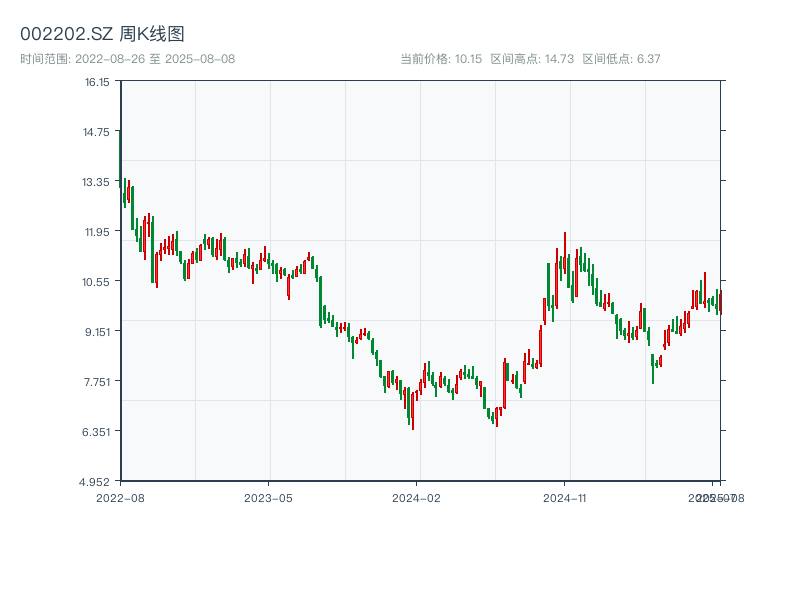Click the 2024-02 x-axis date label

point(416,497)
